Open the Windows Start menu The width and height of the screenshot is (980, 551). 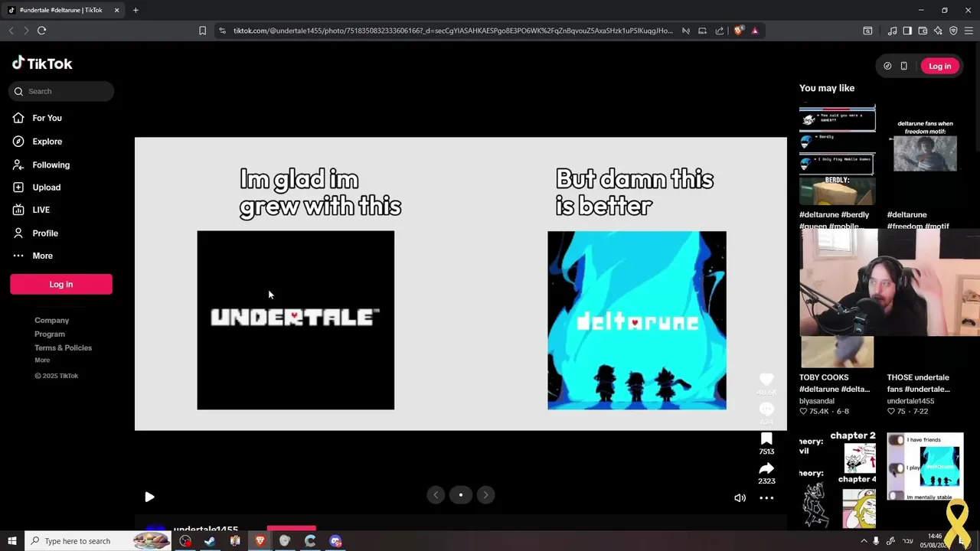pyautogui.click(x=11, y=541)
